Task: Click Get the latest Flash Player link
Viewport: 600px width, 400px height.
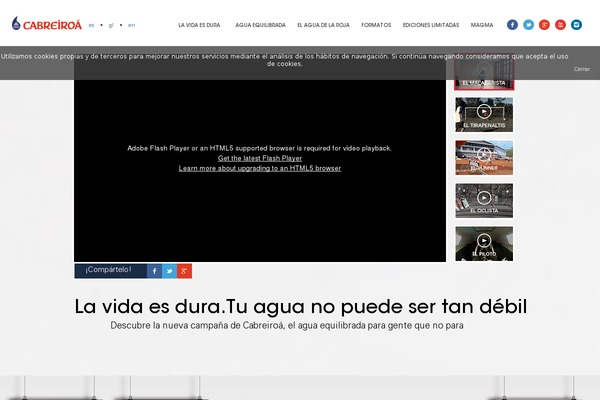Action: coord(260,158)
